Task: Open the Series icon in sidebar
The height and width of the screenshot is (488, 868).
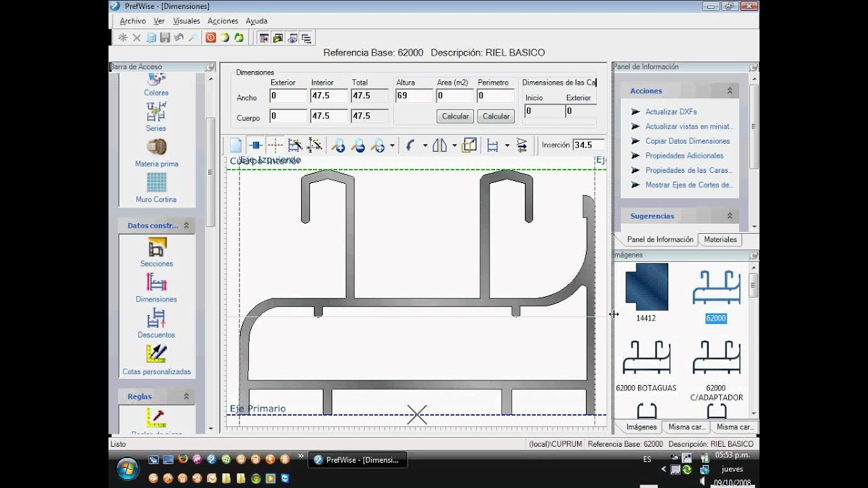Action: pos(156,116)
